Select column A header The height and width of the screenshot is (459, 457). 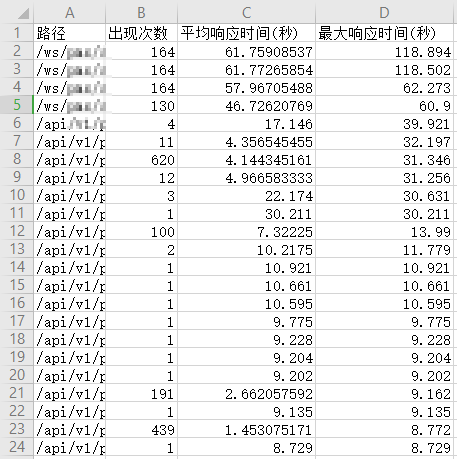point(69,13)
